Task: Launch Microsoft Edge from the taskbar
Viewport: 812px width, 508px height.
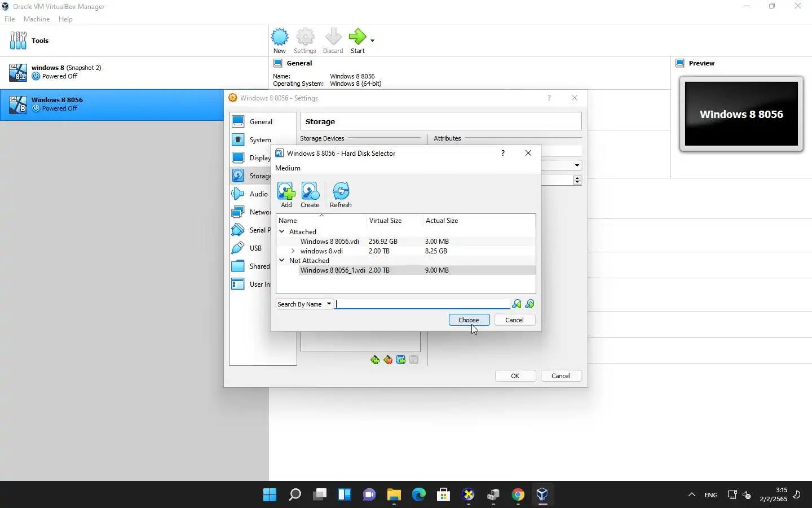Action: tap(419, 495)
